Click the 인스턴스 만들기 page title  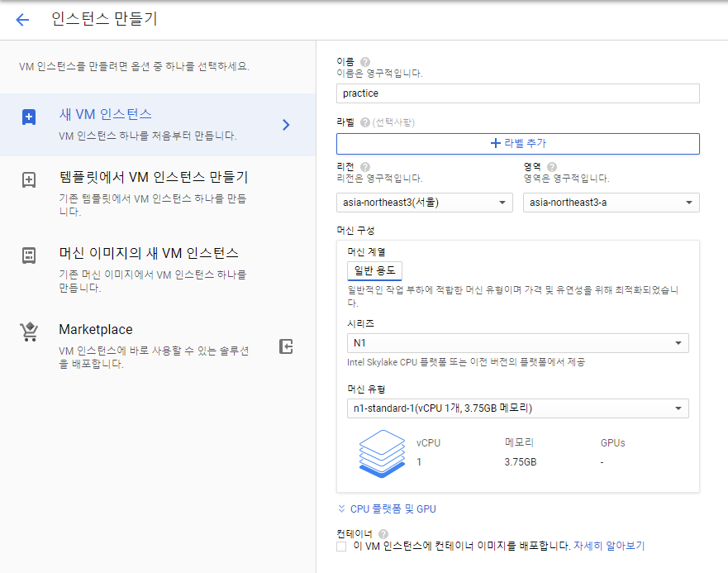104,19
